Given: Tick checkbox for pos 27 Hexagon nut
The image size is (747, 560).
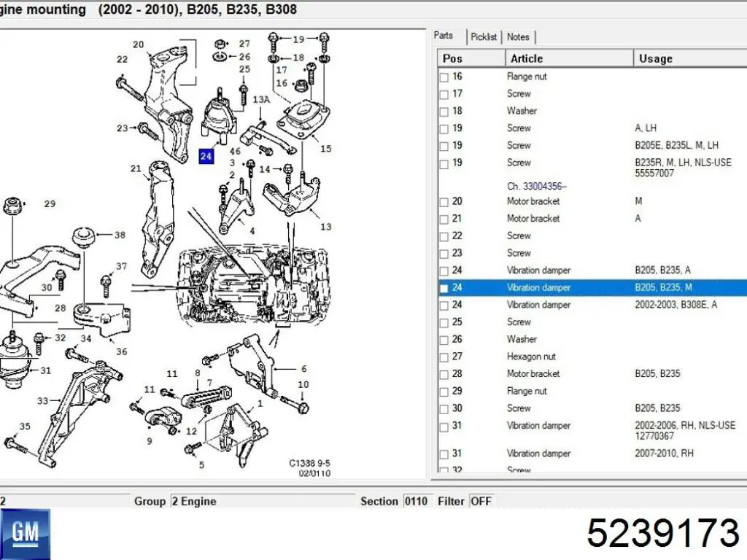Looking at the screenshot, I should [444, 357].
